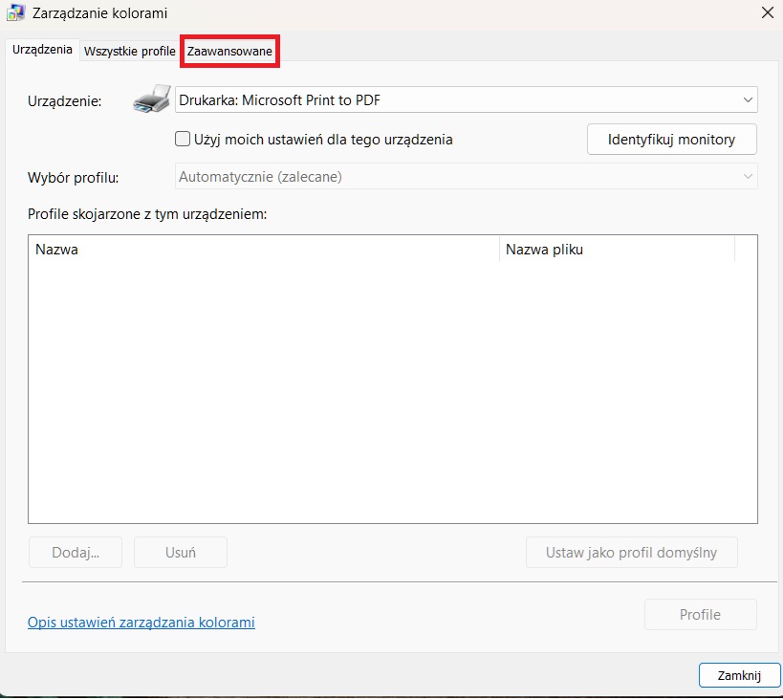Click the Profile button
The image size is (783, 700).
pyautogui.click(x=700, y=615)
